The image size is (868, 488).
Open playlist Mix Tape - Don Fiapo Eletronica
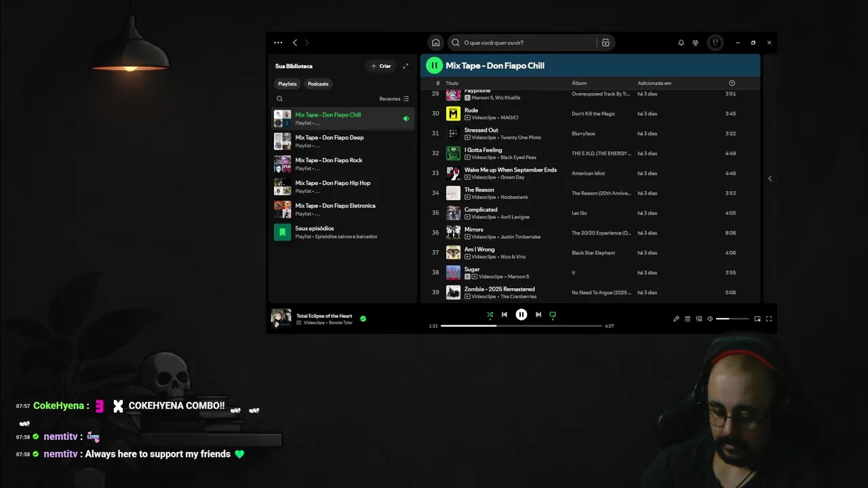click(343, 209)
